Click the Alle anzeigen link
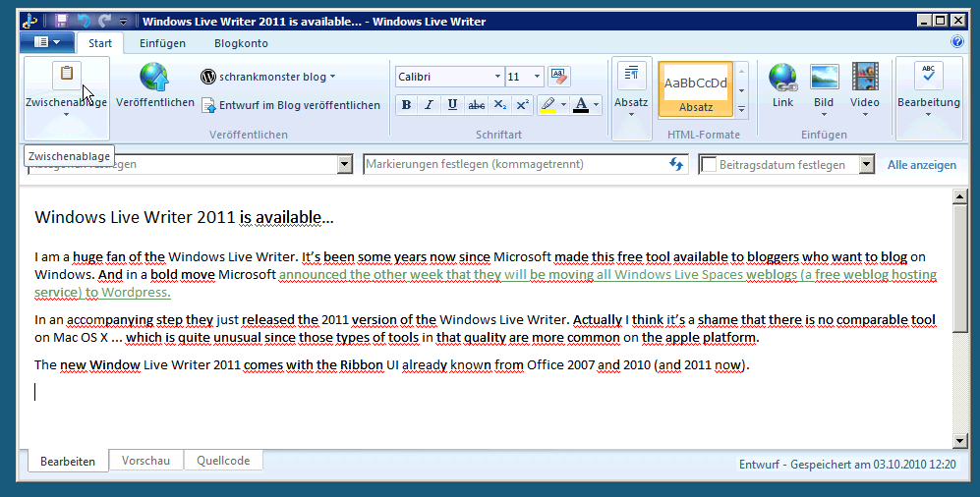980x497 pixels. (x=922, y=165)
